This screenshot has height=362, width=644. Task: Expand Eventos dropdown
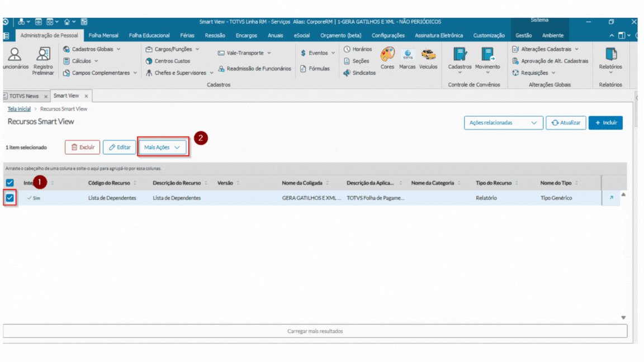click(x=333, y=53)
